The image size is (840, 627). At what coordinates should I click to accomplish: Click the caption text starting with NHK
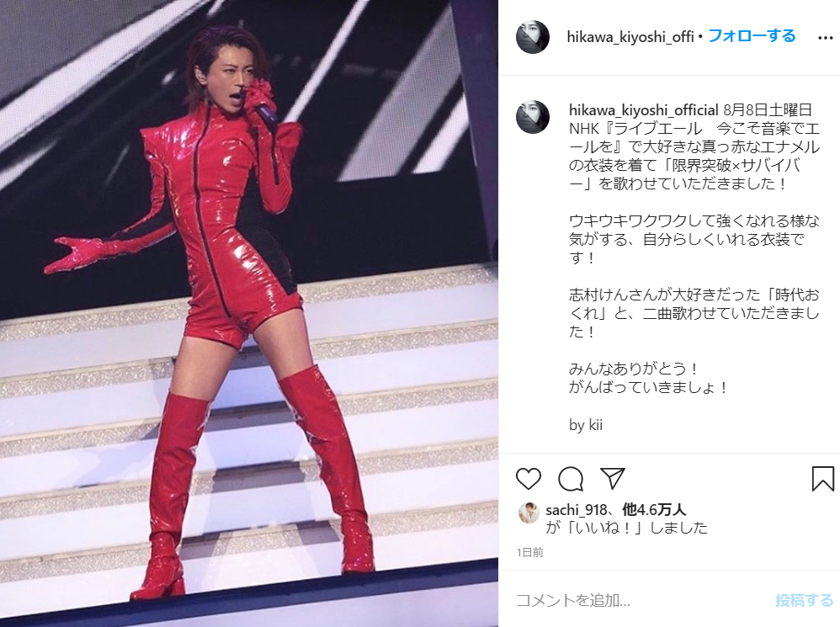point(694,156)
